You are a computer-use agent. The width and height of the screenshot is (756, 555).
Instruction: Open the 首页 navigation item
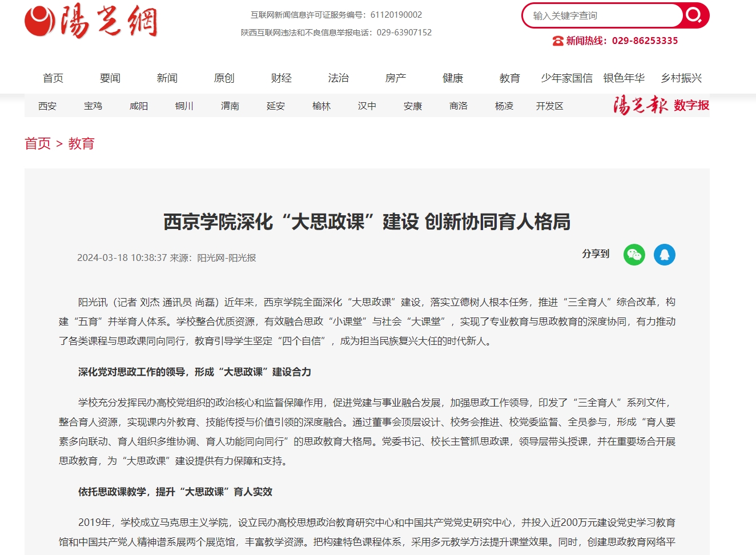coord(53,78)
